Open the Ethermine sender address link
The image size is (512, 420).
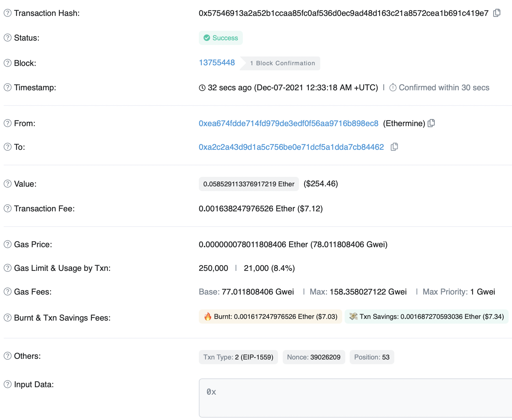(288, 123)
